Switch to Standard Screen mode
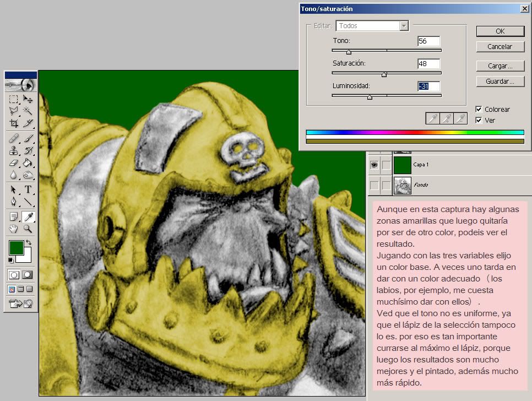 12,289
